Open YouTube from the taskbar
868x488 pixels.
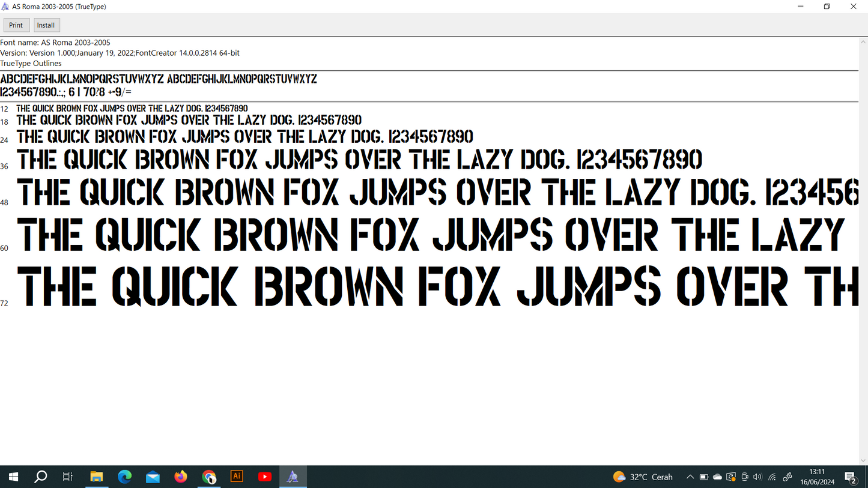click(x=264, y=476)
